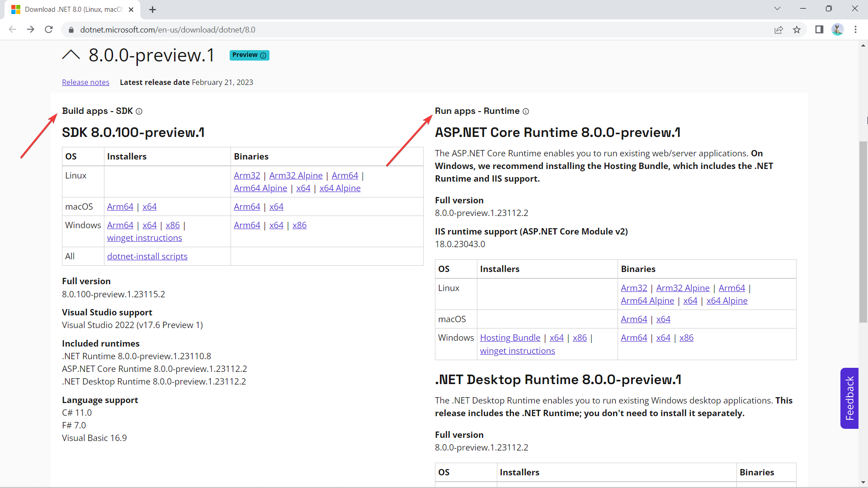
Task: Open a new browser tab
Action: 152,9
